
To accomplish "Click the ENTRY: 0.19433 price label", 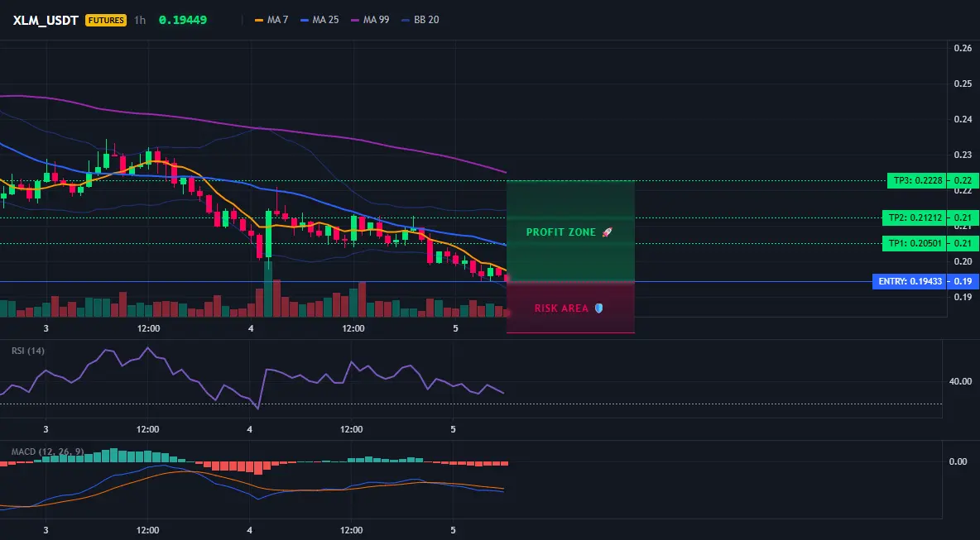I will click(910, 281).
